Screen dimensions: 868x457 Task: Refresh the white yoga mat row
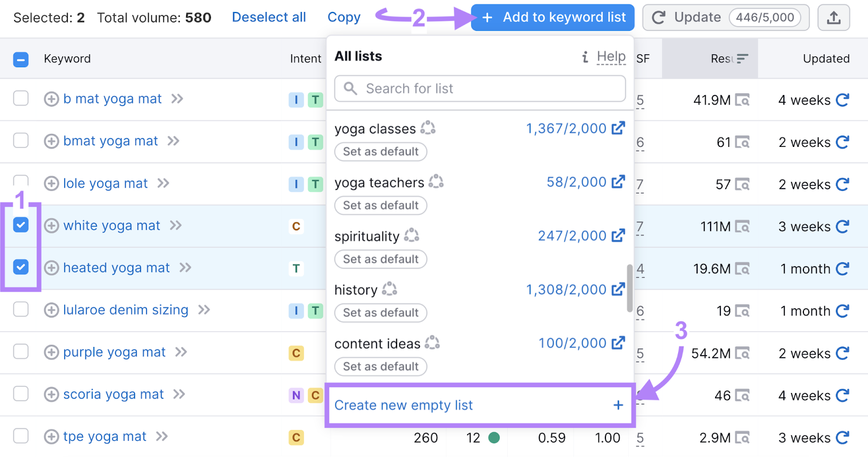843,227
